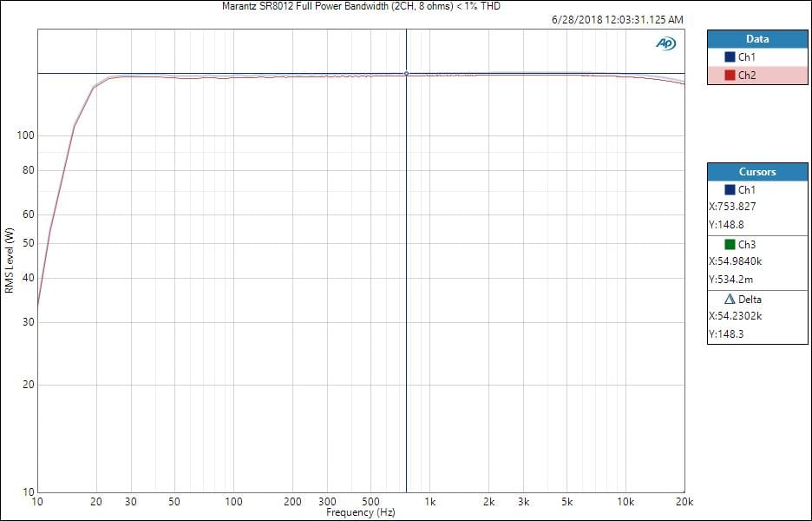
Task: Select the Ch2 row in Data legend
Action: pyautogui.click(x=758, y=76)
